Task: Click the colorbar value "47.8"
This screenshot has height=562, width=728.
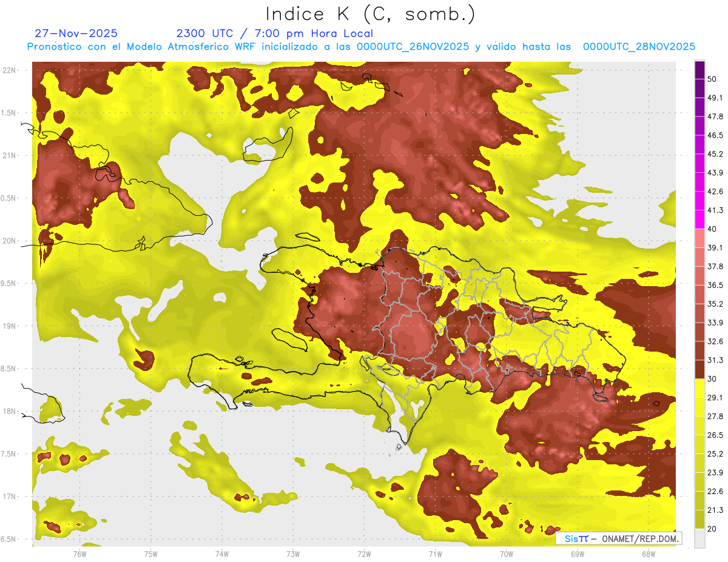Action: [715, 116]
